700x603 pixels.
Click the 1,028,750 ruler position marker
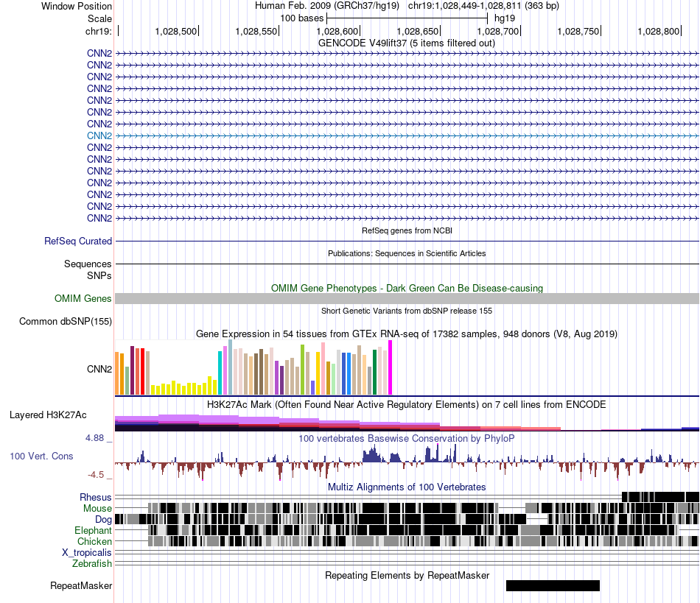pyautogui.click(x=578, y=31)
